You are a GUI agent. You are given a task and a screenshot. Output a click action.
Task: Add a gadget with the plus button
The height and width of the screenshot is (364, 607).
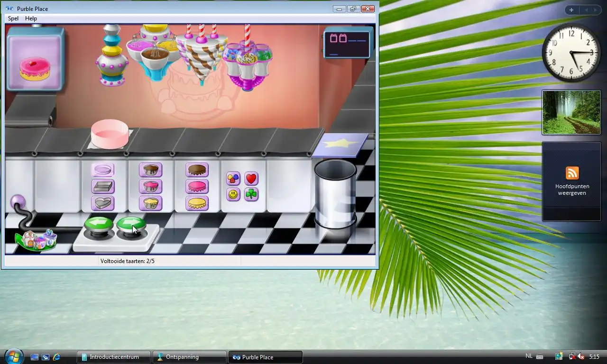tap(571, 10)
